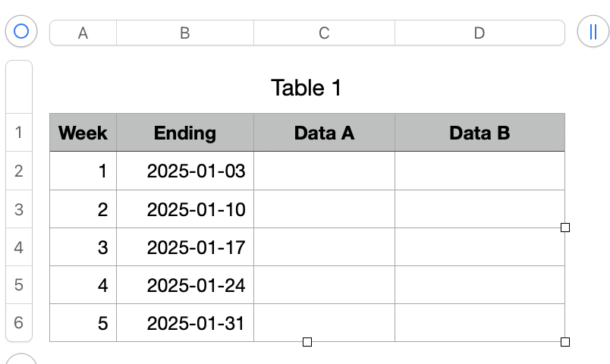Click the empty Data B cell for week 1

click(479, 171)
